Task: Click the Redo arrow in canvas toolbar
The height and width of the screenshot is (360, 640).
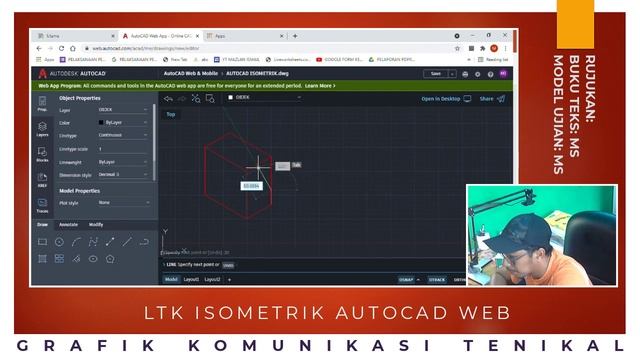Action: pos(182,99)
